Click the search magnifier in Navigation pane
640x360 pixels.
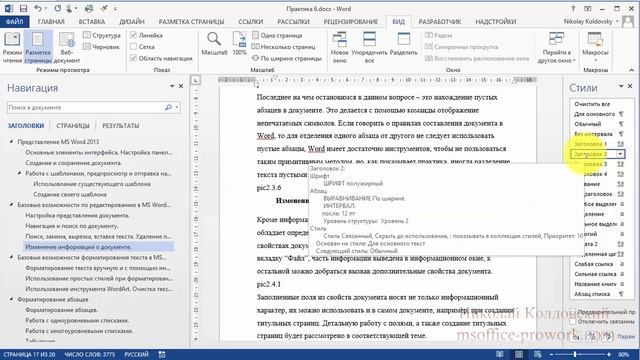[168, 107]
